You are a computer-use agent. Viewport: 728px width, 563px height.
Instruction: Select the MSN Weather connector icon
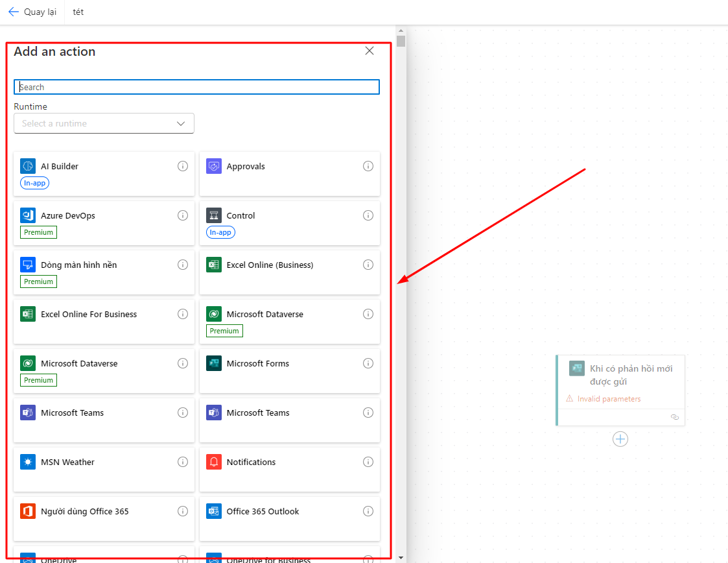[28, 462]
